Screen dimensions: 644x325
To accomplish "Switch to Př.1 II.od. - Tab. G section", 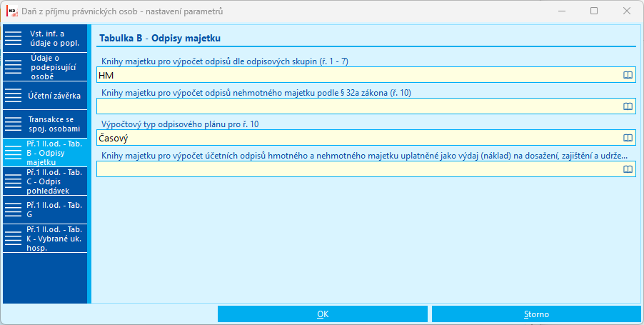I will click(x=45, y=209).
